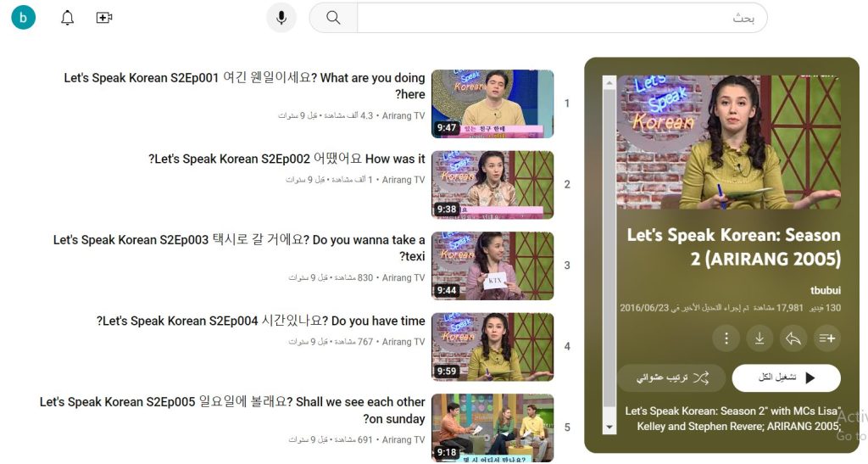Share the playlist using the arrow icon
Image resolution: width=868 pixels, height=464 pixels.
point(793,338)
